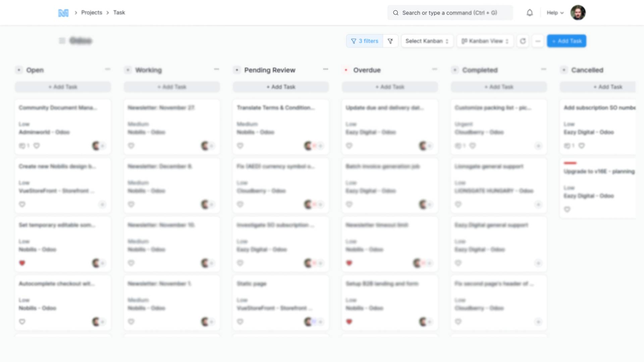Click Add Task in the Cancelled column
Screen dimensions: 644x362
click(607, 87)
